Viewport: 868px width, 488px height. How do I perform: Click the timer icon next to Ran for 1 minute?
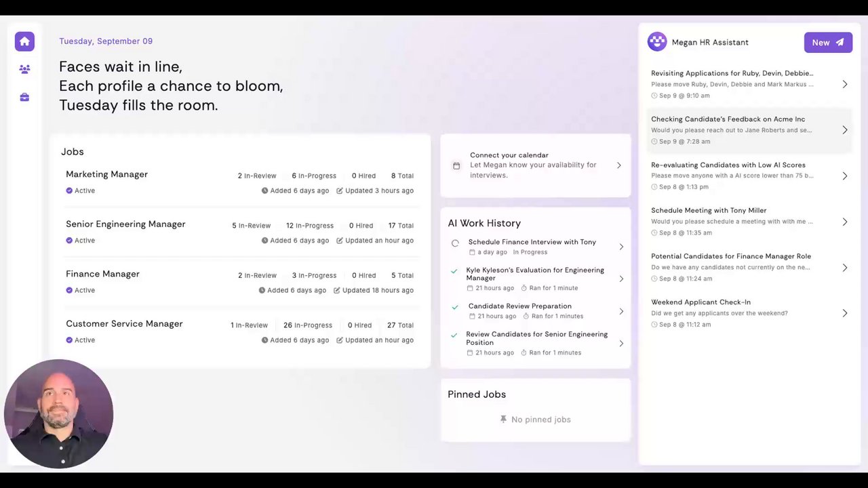click(x=524, y=288)
